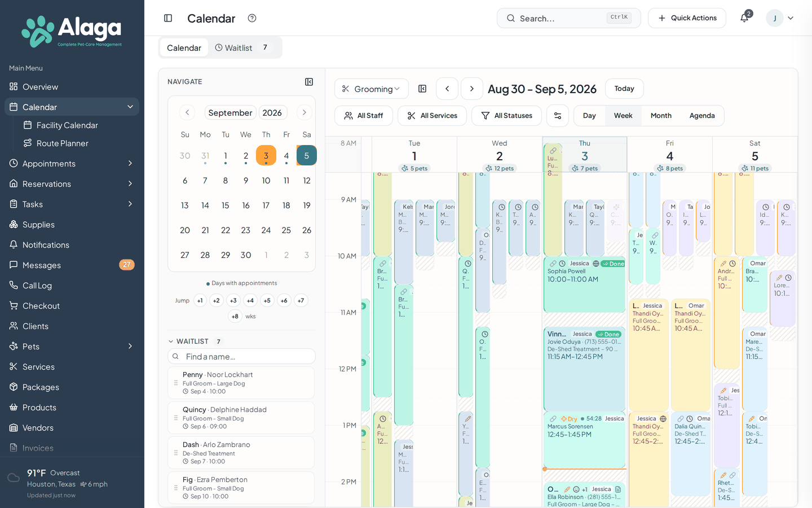Open the Route Planner submenu item
The height and width of the screenshot is (508, 812).
tap(79, 143)
